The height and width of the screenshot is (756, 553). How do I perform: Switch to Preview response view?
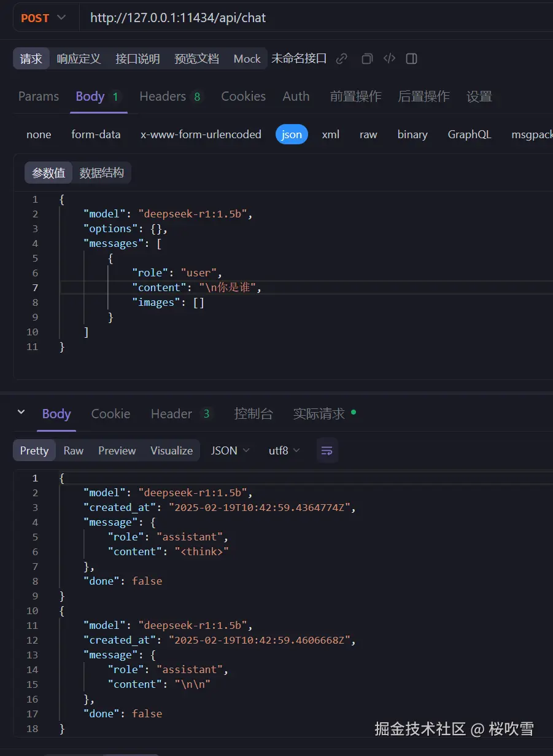pos(117,450)
